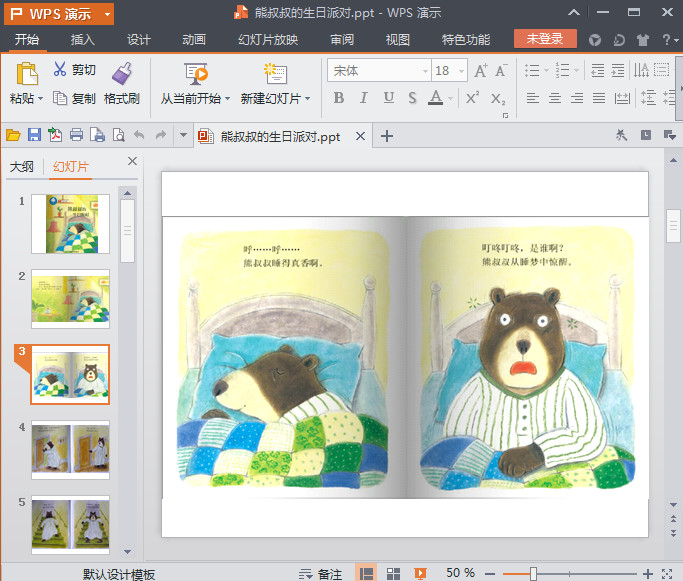Viewport: 683px width, 581px height.
Task: Start slideshow from current slide (从当前开始)
Action: point(195,74)
